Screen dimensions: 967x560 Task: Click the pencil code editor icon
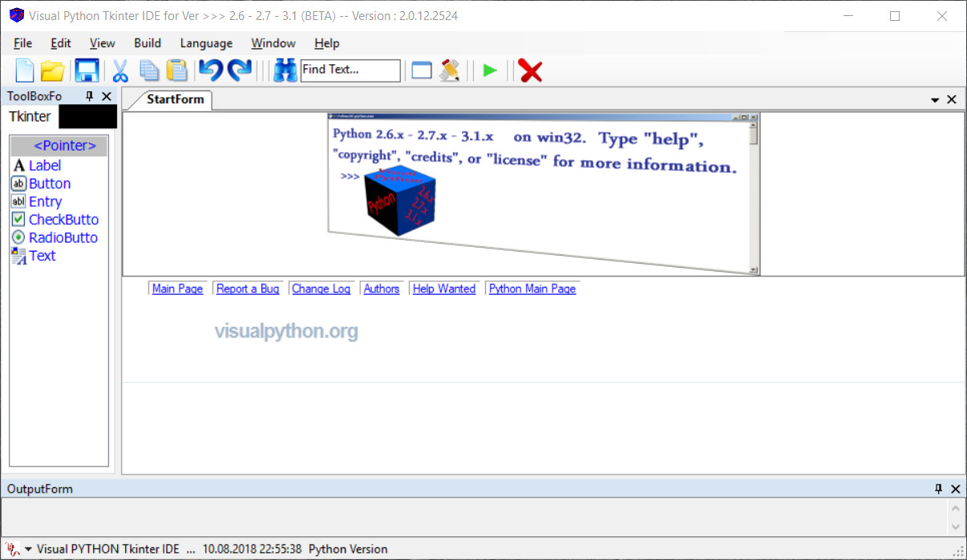click(450, 71)
